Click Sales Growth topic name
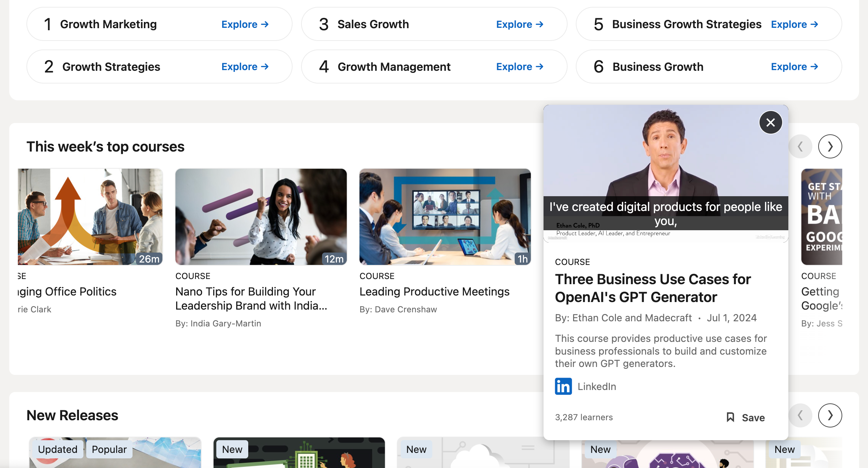Viewport: 868px width, 468px height. click(x=373, y=24)
